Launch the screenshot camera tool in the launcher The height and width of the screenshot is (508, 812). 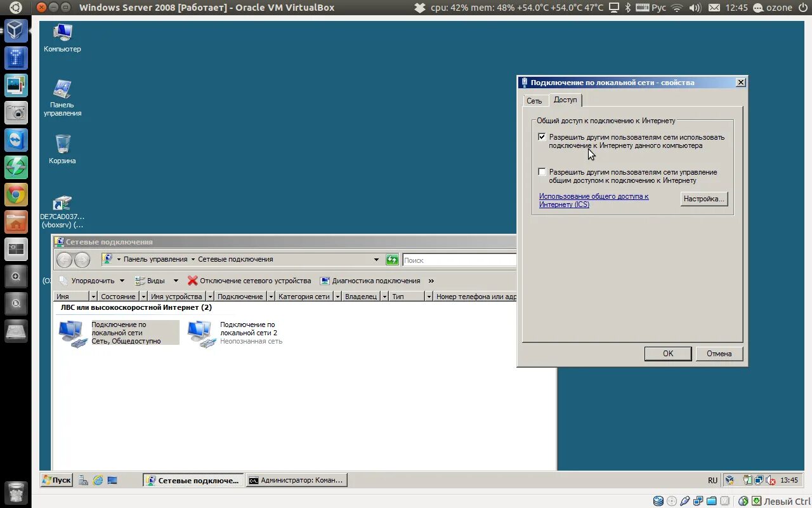click(x=16, y=112)
